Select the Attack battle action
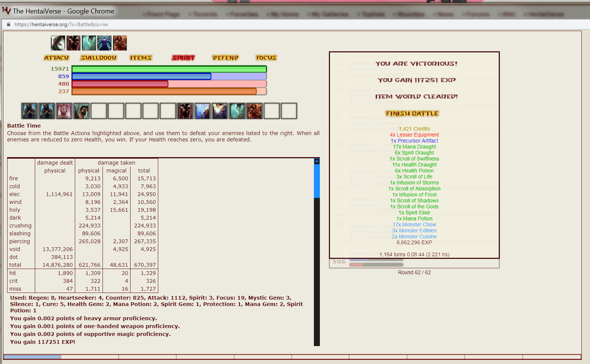 pos(56,58)
